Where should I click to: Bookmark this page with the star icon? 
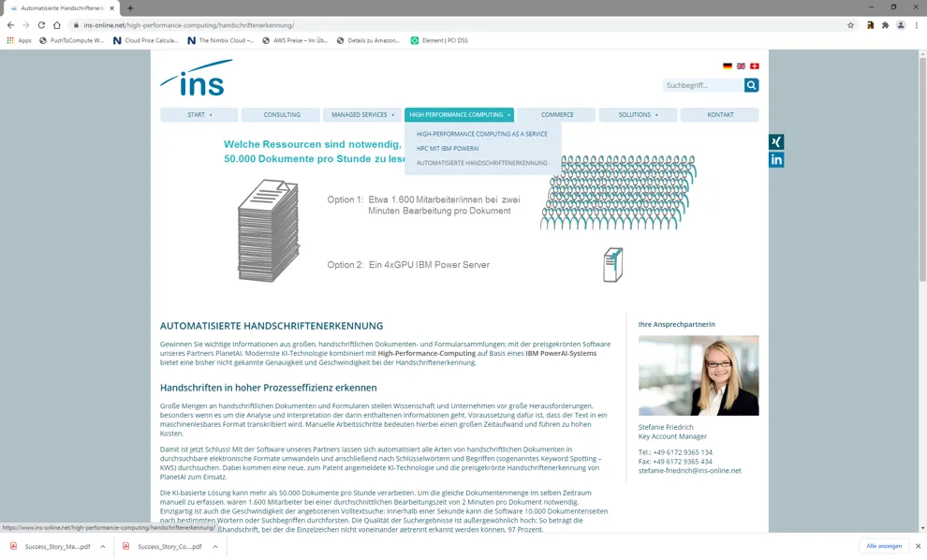851,25
